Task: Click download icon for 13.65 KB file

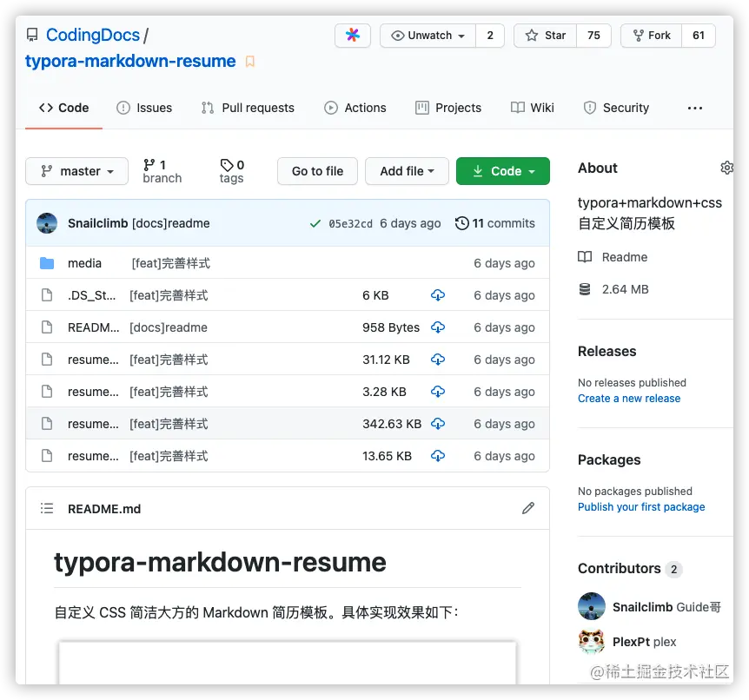Action: [x=438, y=456]
